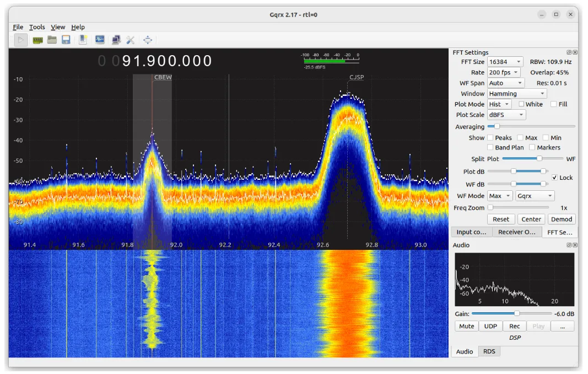
Task: Open remote control settings wrench icon
Action: tap(131, 40)
